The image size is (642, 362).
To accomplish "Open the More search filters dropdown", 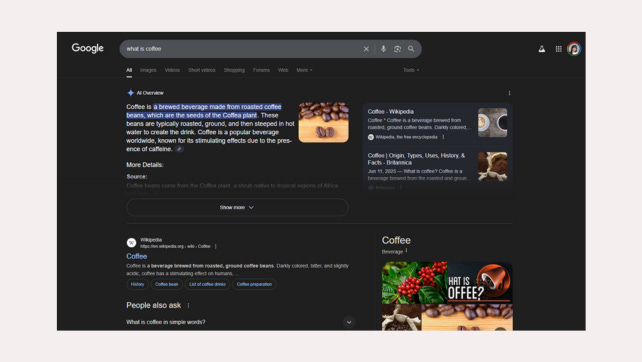I will 304,70.
